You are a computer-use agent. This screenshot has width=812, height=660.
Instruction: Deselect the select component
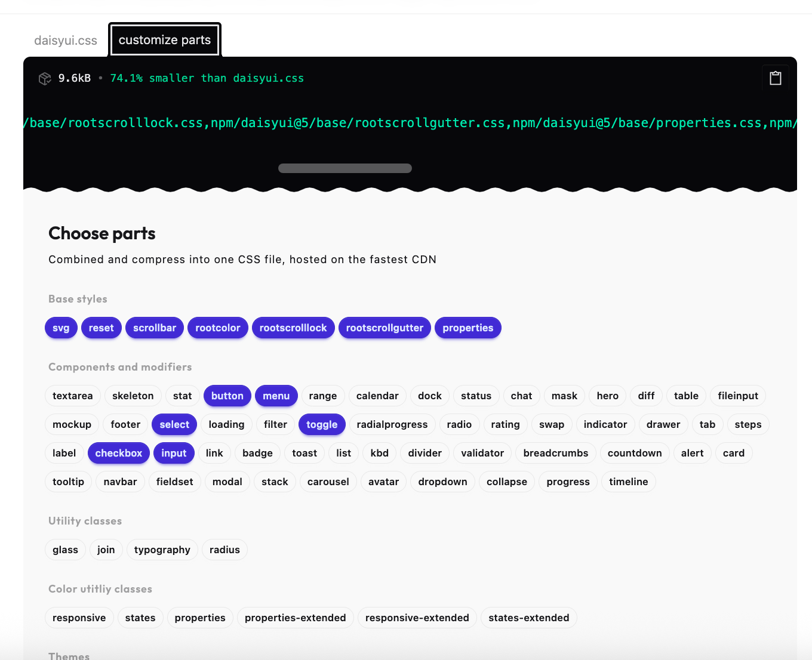pos(174,424)
